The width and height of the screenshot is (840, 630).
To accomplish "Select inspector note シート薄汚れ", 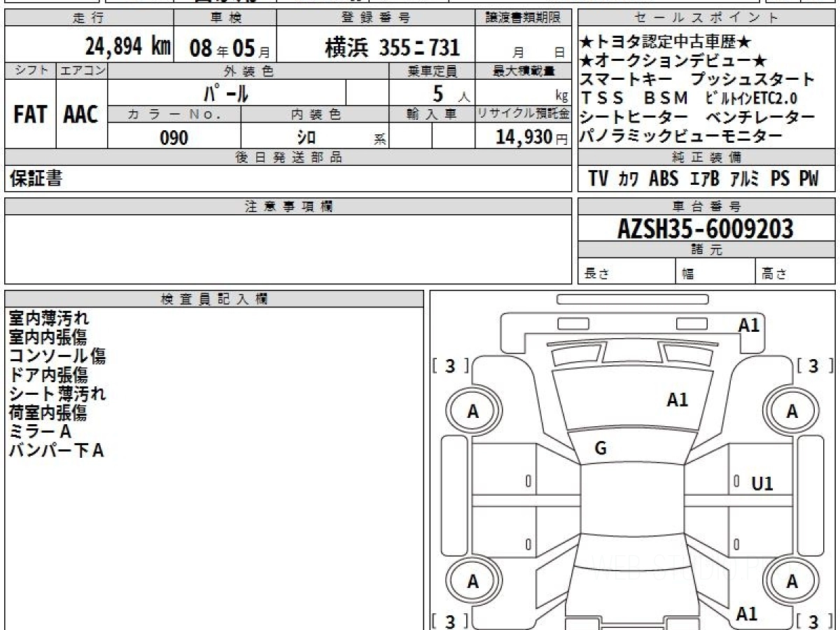I will [57, 394].
